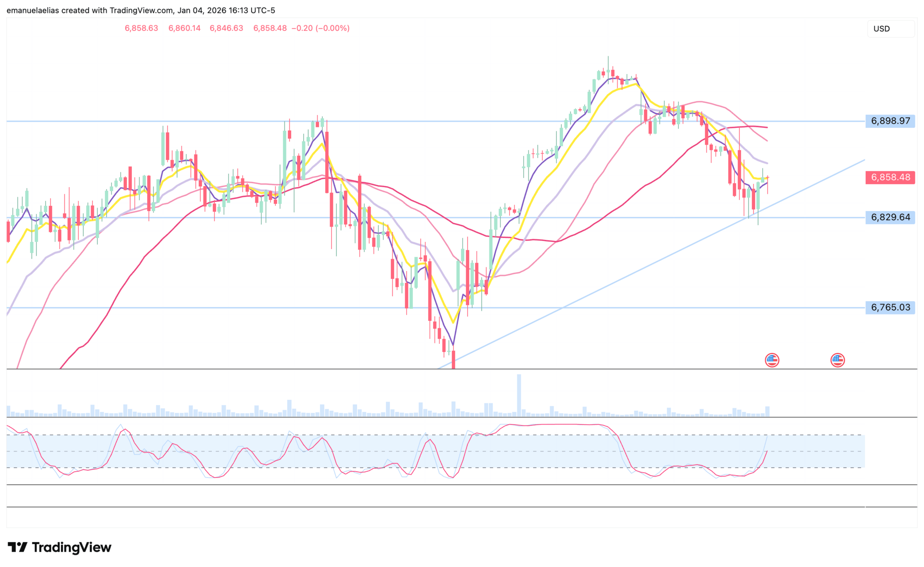Click the open value 6,858.63 in legend
Viewport: 924px width, 567px height.
point(141,28)
